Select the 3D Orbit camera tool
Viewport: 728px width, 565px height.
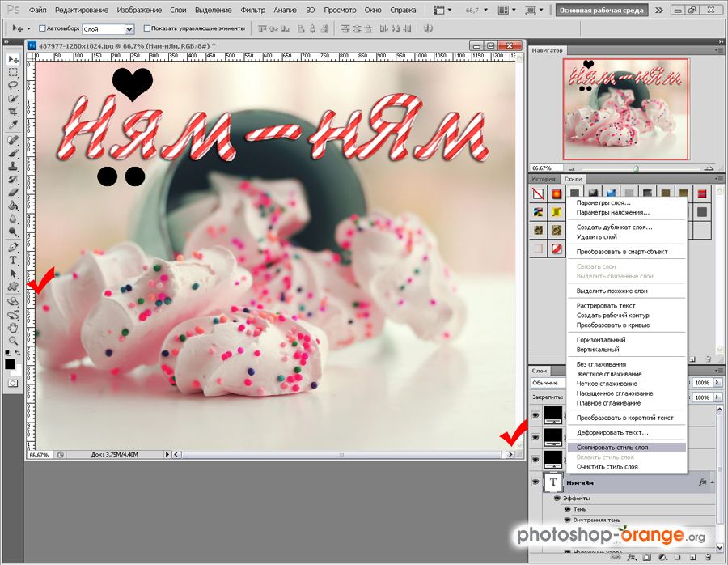(x=13, y=315)
